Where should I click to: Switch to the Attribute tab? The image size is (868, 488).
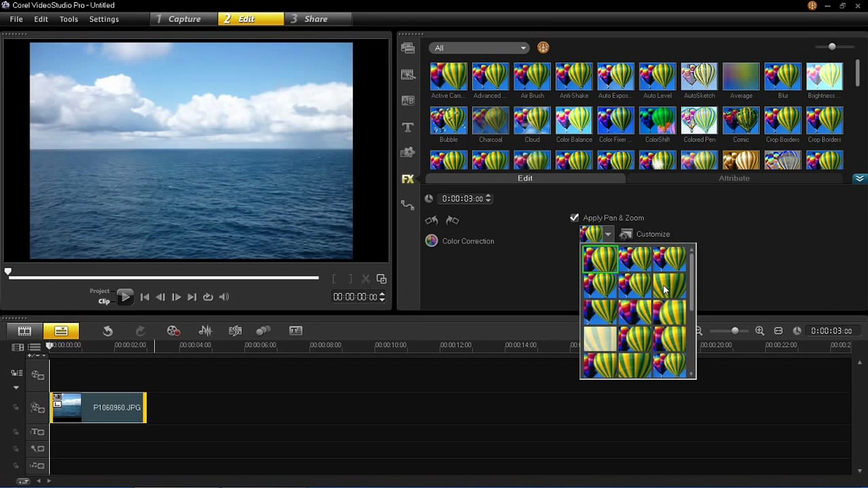tap(734, 178)
